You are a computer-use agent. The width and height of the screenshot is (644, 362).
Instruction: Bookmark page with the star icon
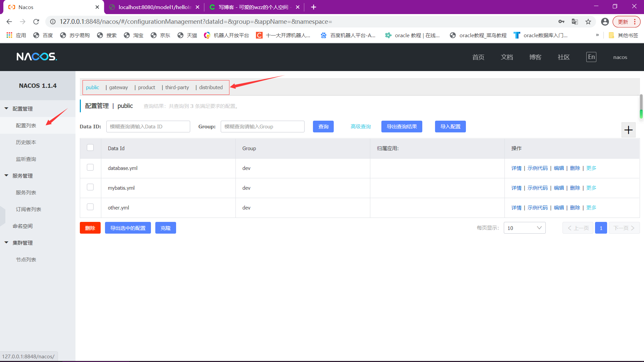coord(588,22)
